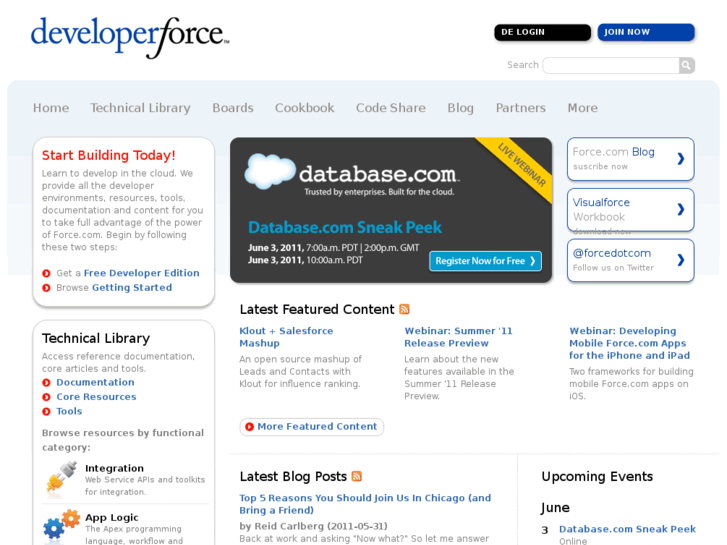
Task: Click the Live Webinar corner ribbon
Action: [520, 166]
